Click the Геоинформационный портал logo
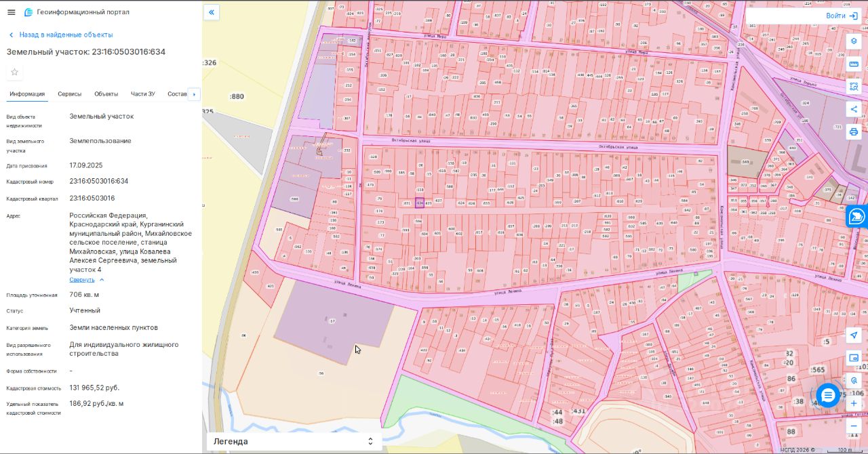Image resolution: width=868 pixels, height=454 pixels. coord(76,12)
